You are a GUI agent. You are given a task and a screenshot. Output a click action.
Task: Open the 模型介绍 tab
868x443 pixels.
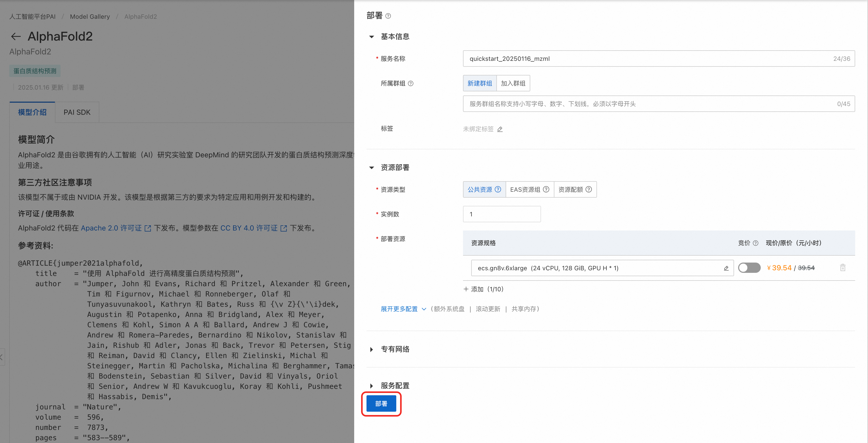(x=32, y=112)
